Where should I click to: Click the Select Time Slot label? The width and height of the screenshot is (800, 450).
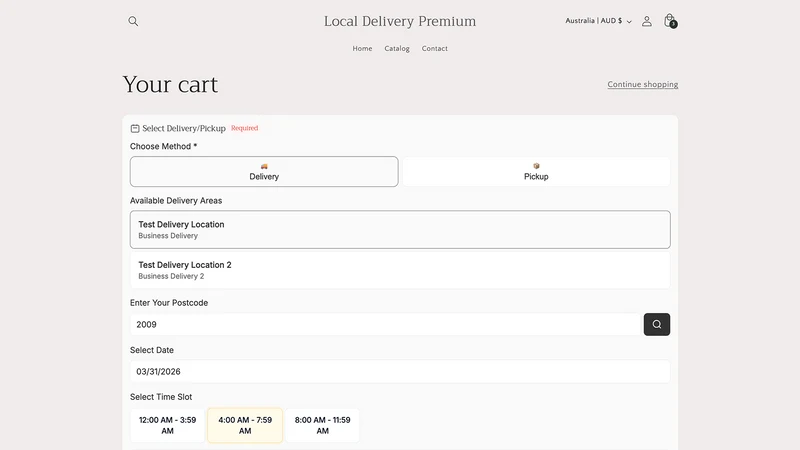[x=161, y=397]
